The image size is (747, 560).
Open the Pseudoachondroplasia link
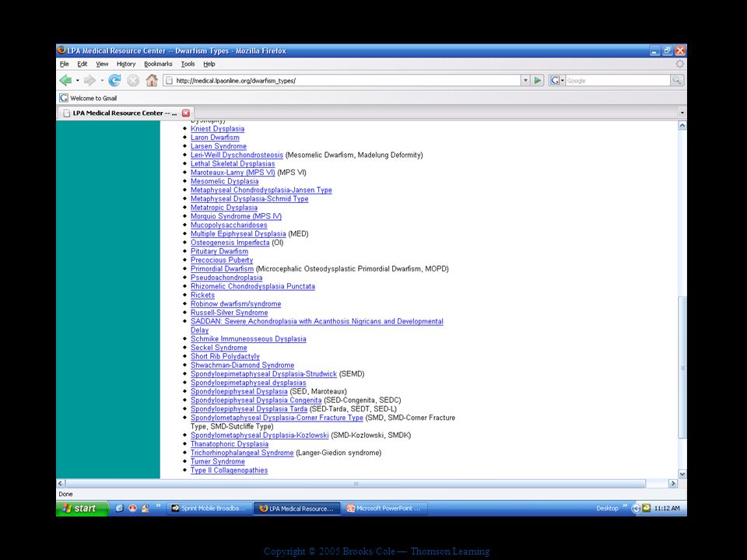[226, 278]
